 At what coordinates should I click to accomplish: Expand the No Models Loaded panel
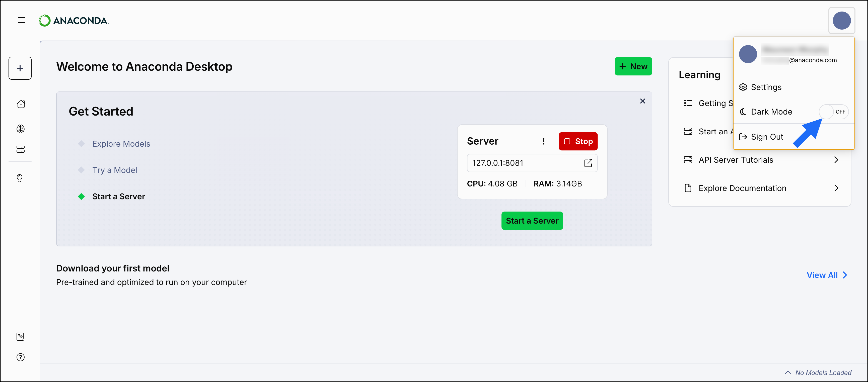point(788,372)
